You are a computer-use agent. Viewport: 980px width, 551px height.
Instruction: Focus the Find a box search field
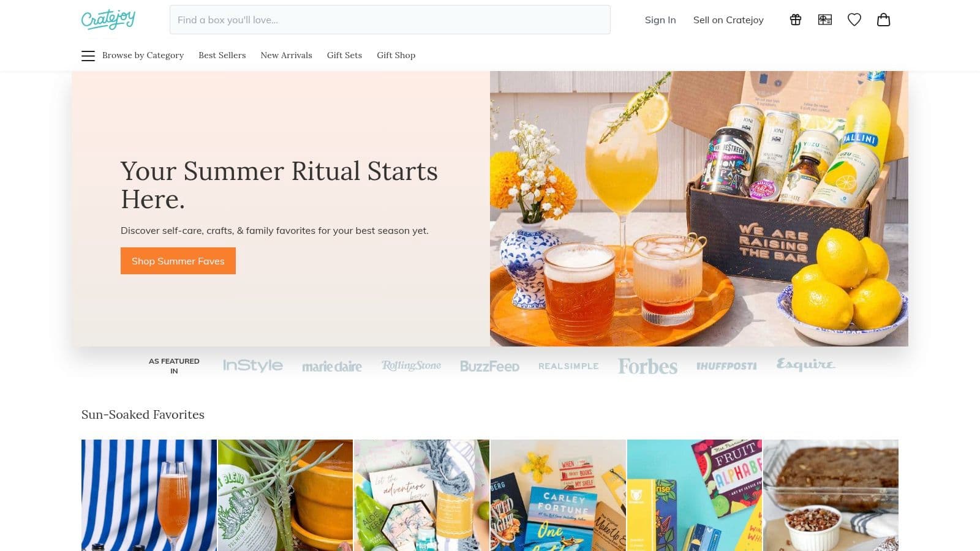[390, 20]
